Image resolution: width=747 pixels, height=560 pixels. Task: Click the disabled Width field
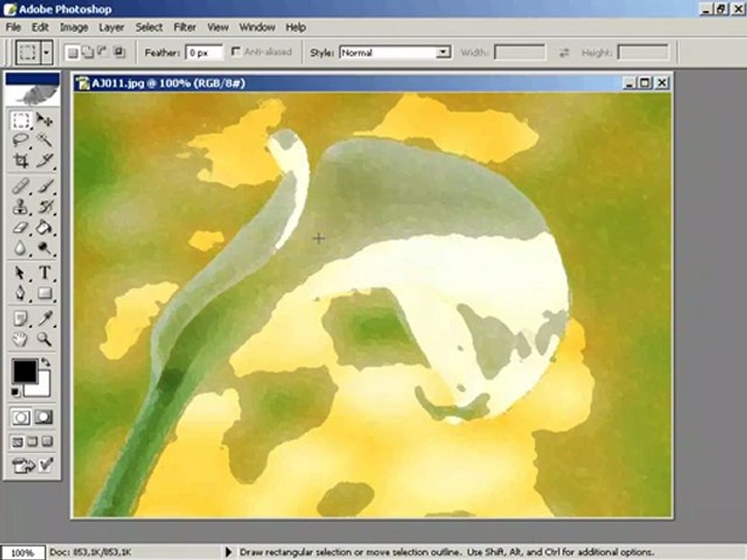click(x=520, y=52)
